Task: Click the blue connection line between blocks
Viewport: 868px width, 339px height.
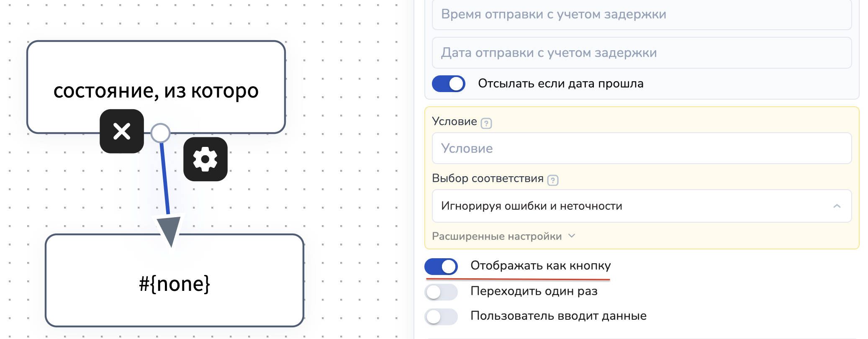Action: pyautogui.click(x=164, y=180)
